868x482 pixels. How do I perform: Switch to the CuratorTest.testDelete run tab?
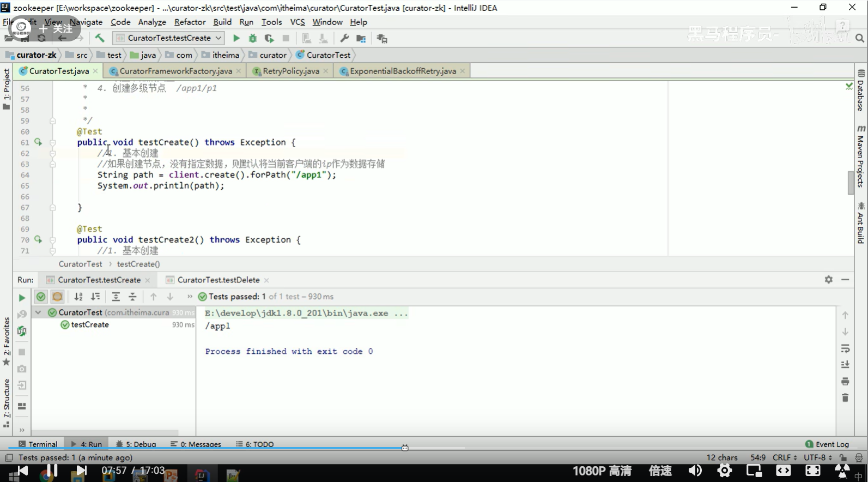click(218, 280)
